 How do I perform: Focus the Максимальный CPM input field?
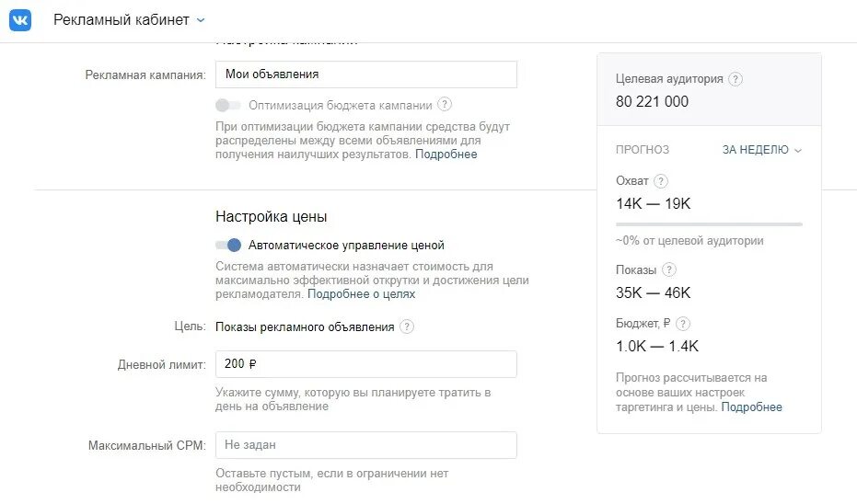tap(366, 445)
